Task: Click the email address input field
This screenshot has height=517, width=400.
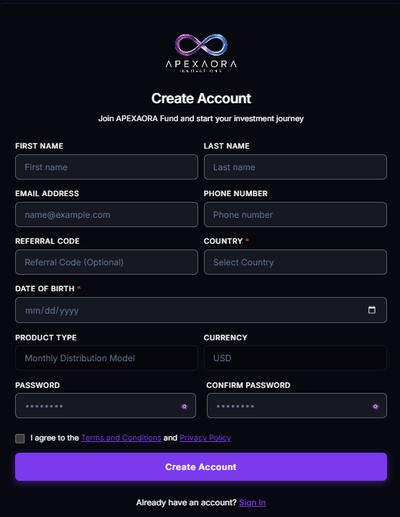Action: (x=106, y=215)
